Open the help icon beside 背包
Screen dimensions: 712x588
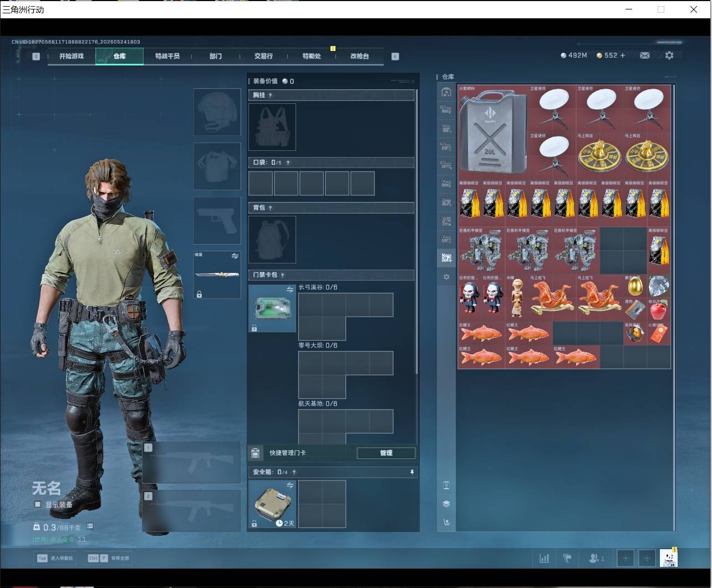coord(271,208)
